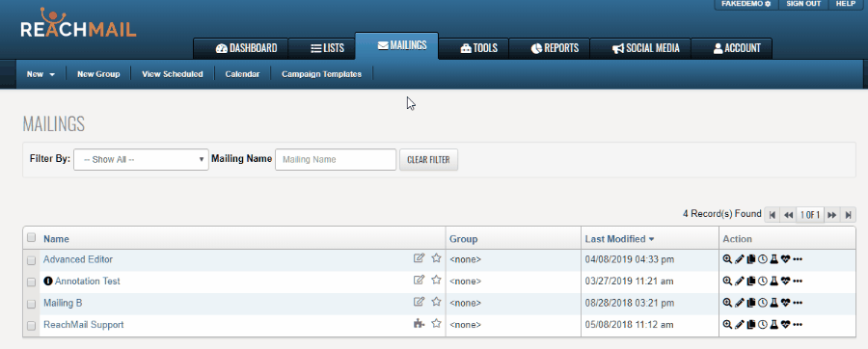The height and width of the screenshot is (349, 868).
Task: Preview the Advanced Editor mailing with magnifier icon
Action: (x=727, y=258)
